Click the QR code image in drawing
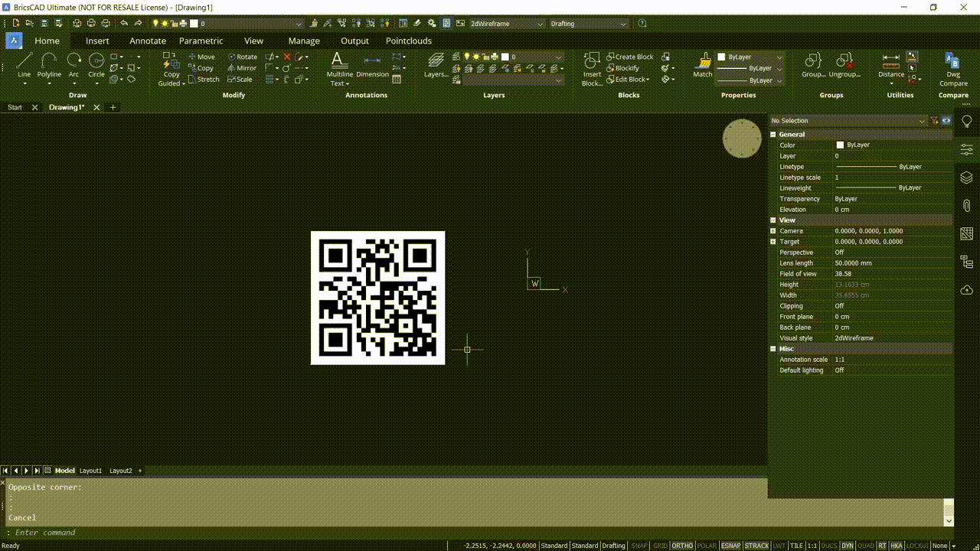This screenshot has height=551, width=980. 377,298
